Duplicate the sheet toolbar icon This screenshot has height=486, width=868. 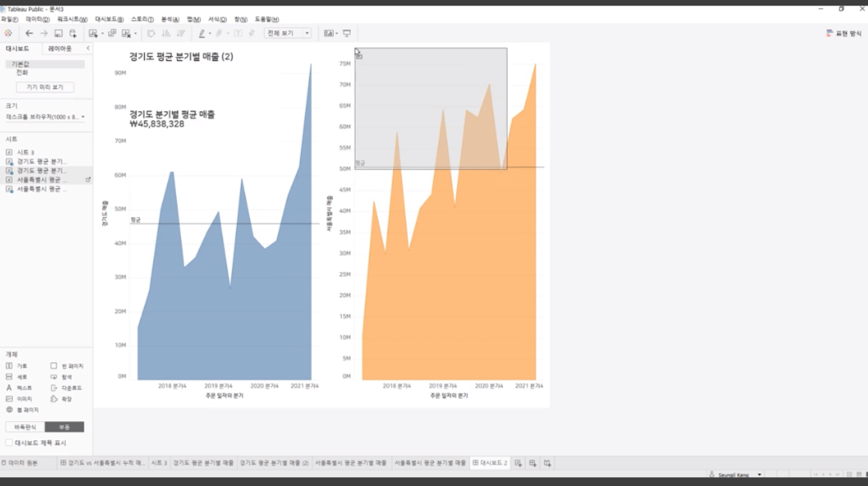point(112,33)
